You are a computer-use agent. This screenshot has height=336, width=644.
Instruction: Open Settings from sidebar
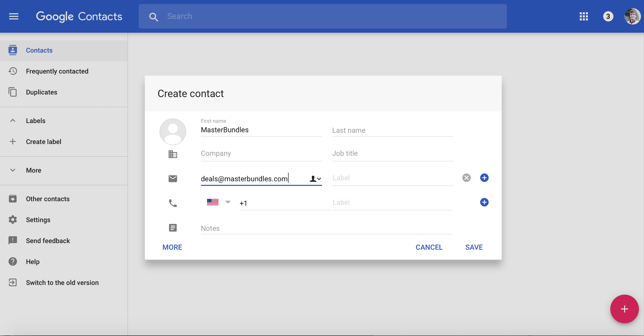click(x=64, y=220)
